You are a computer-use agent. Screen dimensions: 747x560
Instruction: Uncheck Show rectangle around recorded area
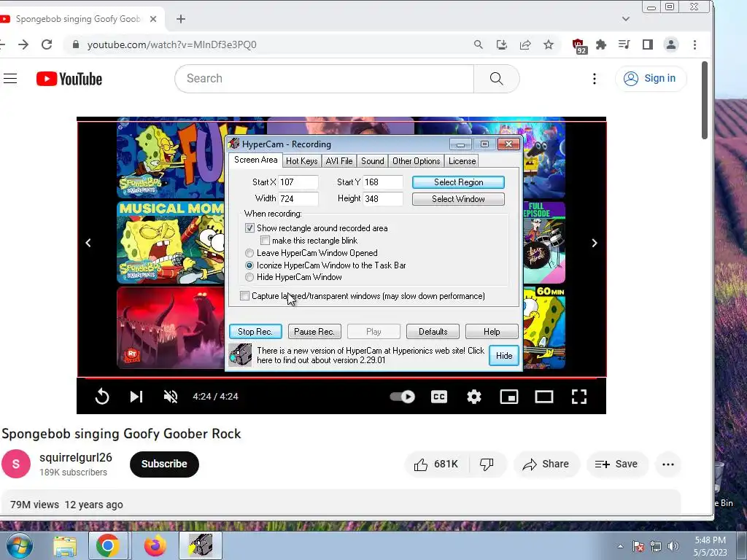point(249,228)
